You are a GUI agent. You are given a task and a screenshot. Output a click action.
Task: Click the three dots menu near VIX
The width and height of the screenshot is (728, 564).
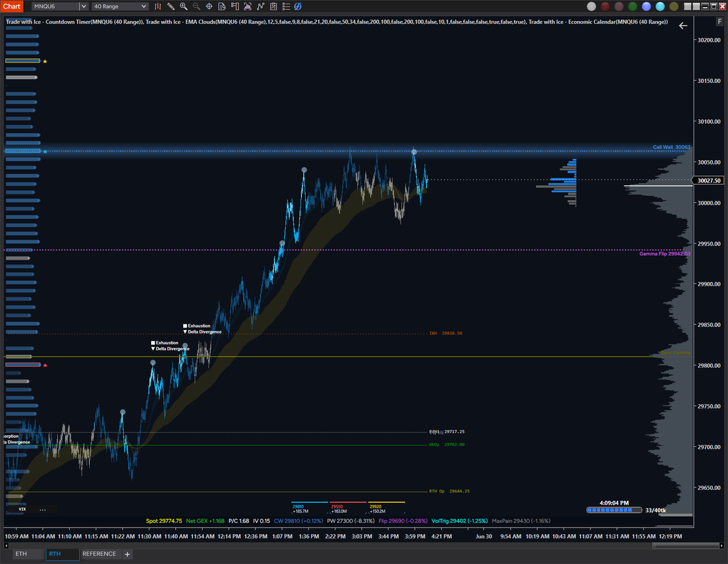point(42,509)
